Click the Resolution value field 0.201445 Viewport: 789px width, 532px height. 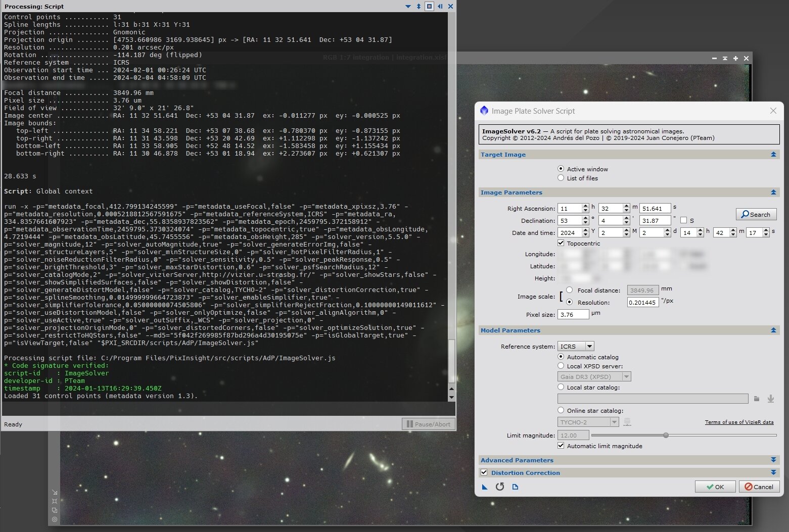(x=643, y=302)
